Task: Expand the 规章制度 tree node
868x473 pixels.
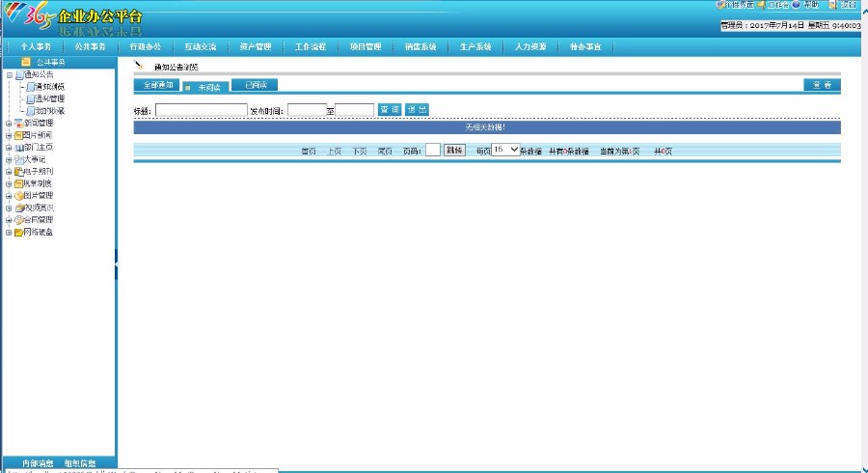Action: pos(9,183)
